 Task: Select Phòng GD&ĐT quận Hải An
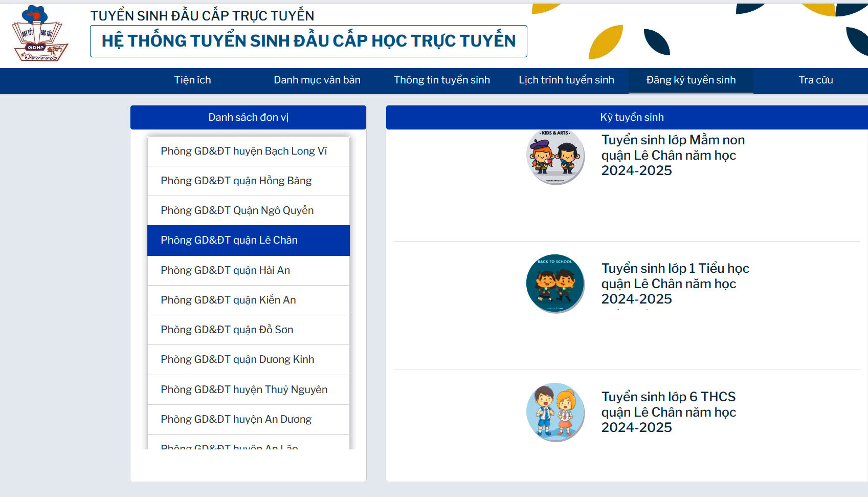point(226,271)
